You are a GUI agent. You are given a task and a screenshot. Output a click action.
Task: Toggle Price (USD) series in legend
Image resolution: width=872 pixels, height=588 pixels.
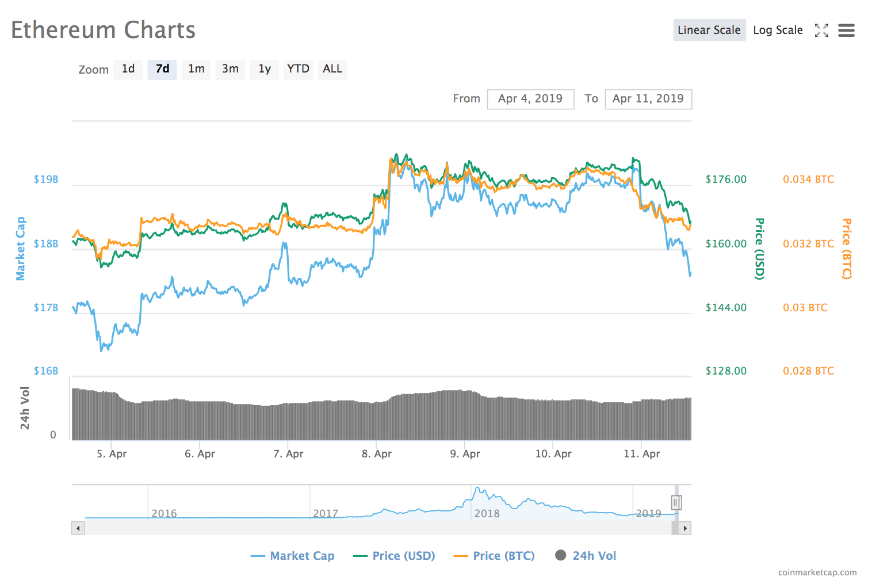(394, 556)
